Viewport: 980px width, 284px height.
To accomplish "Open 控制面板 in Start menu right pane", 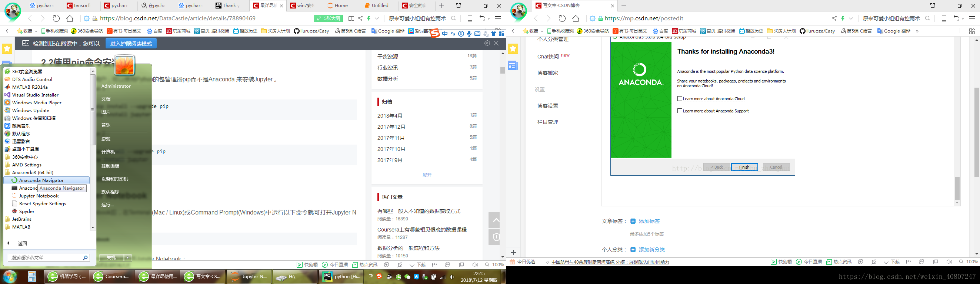I will click(x=110, y=166).
